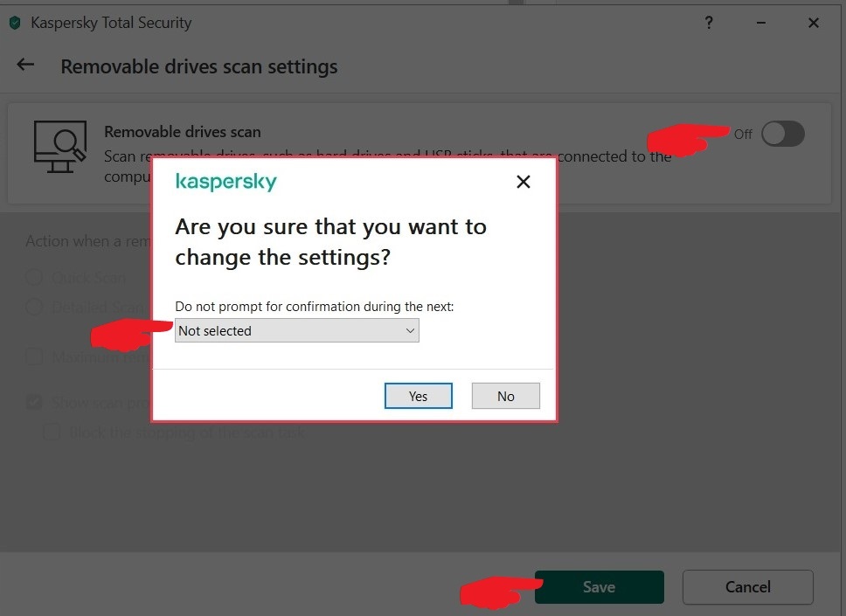Click the 'Removable drives scan settings' heading

[x=199, y=67]
